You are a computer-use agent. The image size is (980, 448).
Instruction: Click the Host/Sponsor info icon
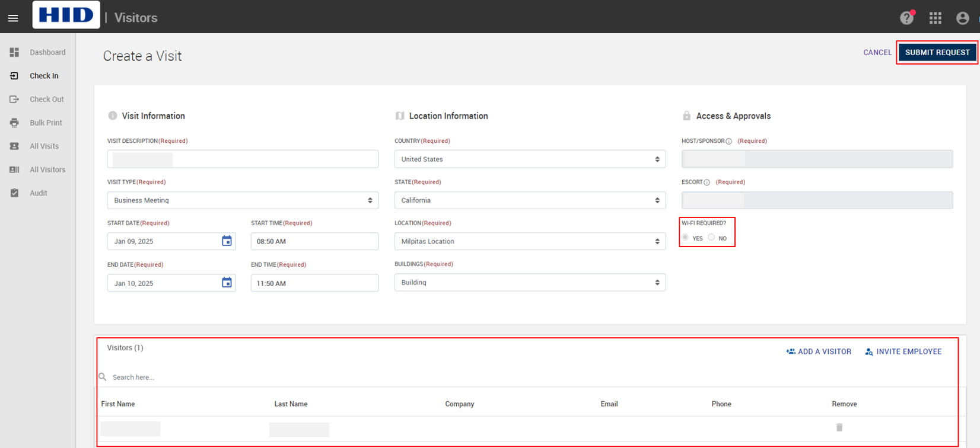[729, 142]
